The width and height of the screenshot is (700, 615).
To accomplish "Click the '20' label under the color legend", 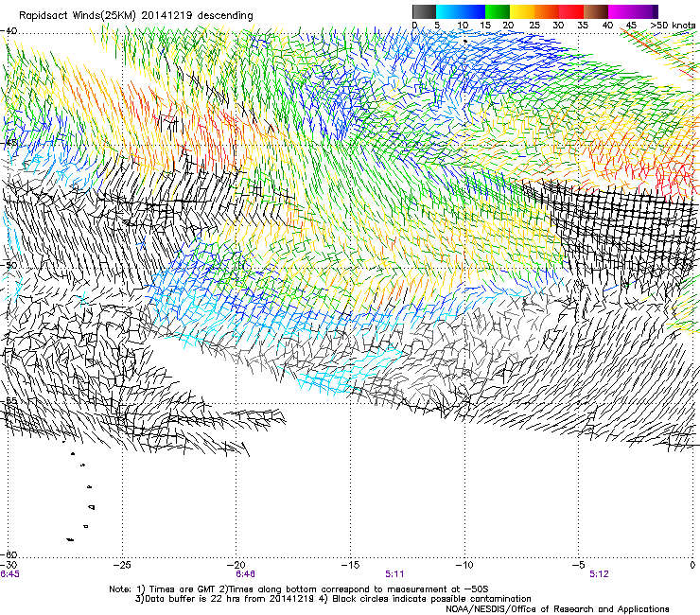I will [x=509, y=26].
